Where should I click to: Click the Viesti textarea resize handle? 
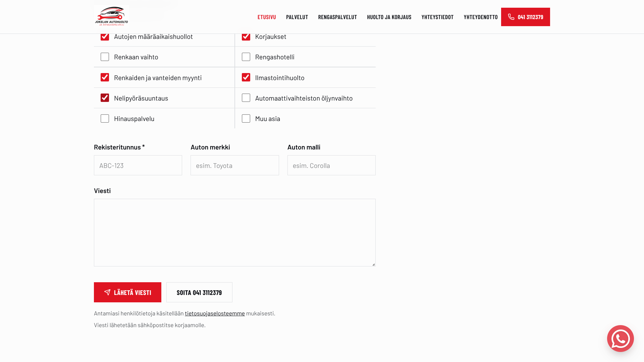373,264
